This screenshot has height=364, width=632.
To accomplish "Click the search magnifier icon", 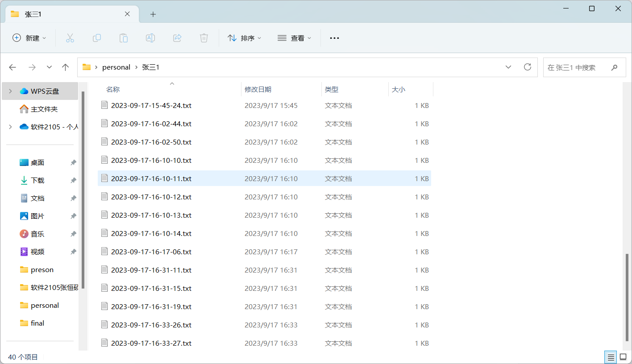I will [615, 67].
